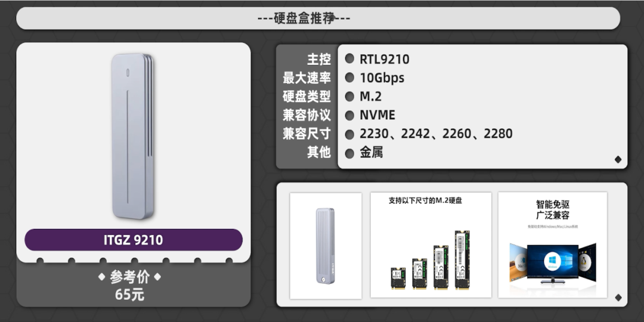Click the 广泛兼容 heading text
Screen dimensions: 644x322
pos(553,215)
